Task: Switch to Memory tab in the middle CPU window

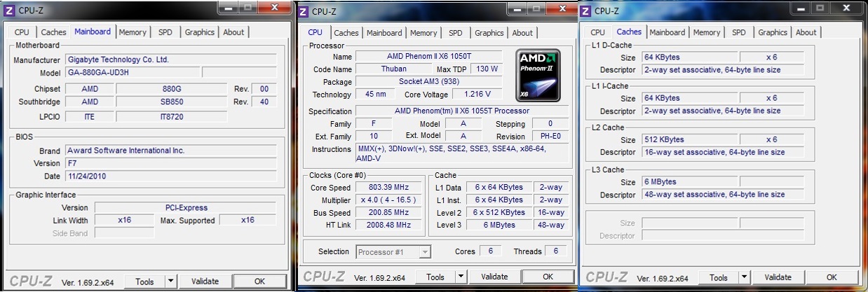Action: pos(423,33)
